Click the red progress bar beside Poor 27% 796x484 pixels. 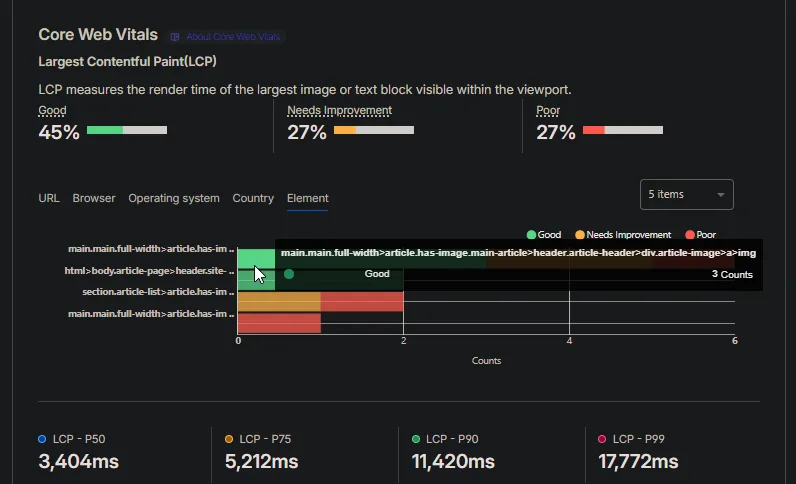594,130
